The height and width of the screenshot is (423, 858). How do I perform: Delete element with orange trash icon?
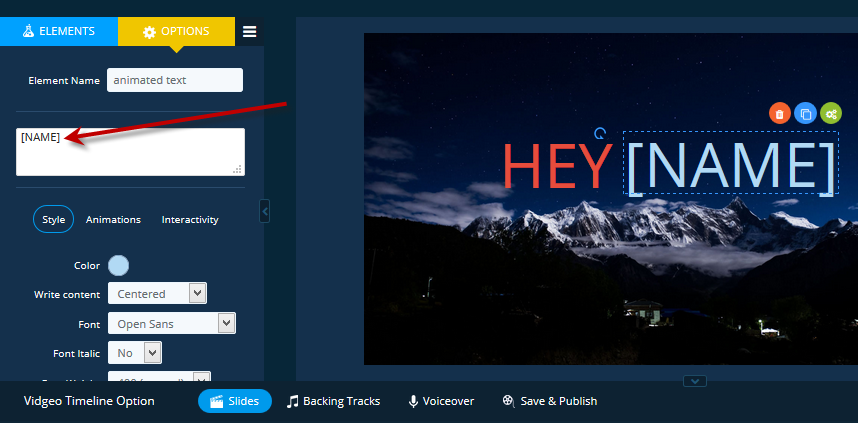point(780,114)
